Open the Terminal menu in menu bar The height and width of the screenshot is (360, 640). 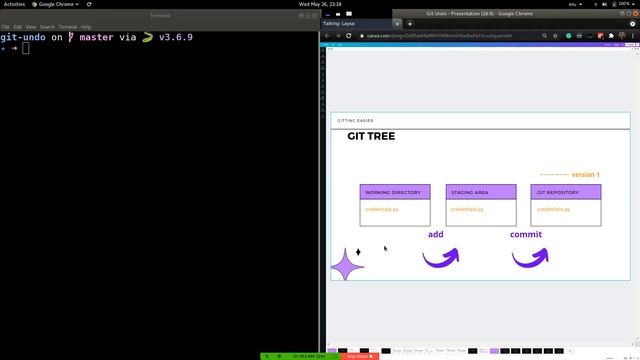[68, 27]
